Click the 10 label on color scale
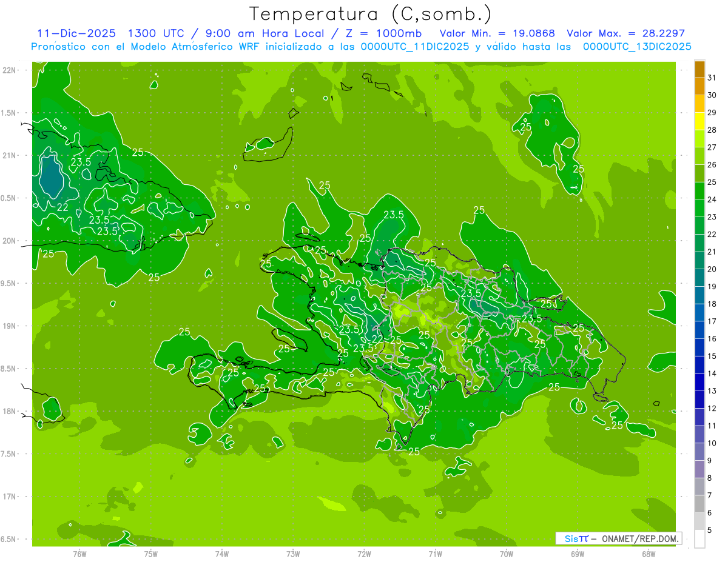Screen dimensions: 728x562 tap(712, 443)
